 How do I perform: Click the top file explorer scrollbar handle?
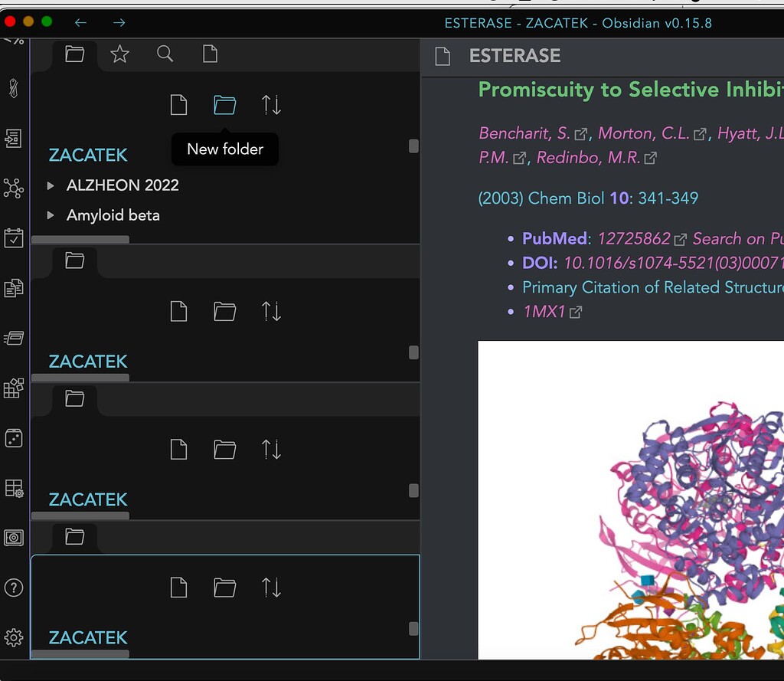(x=413, y=146)
